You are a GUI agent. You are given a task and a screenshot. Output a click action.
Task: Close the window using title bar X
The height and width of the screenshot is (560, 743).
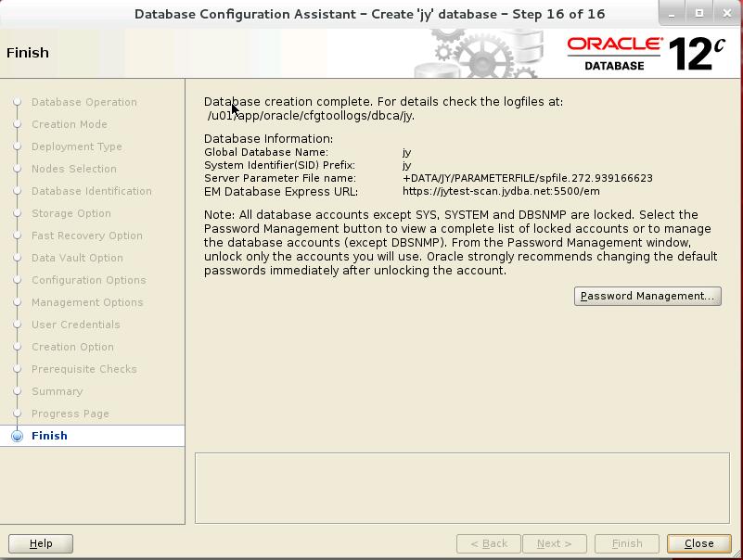tap(727, 14)
